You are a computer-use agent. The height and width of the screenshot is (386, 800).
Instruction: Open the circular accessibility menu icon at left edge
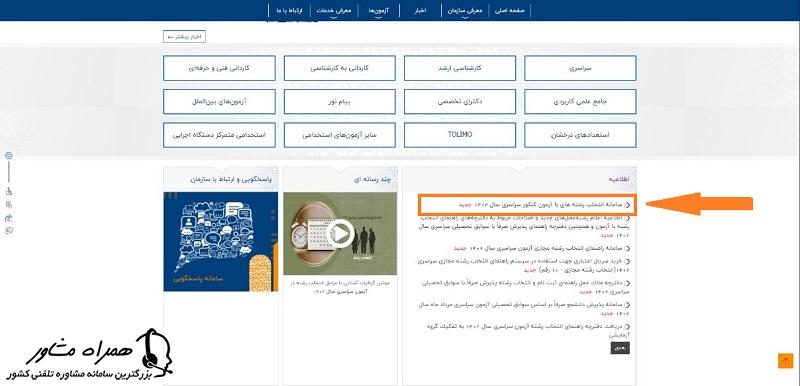[9, 156]
